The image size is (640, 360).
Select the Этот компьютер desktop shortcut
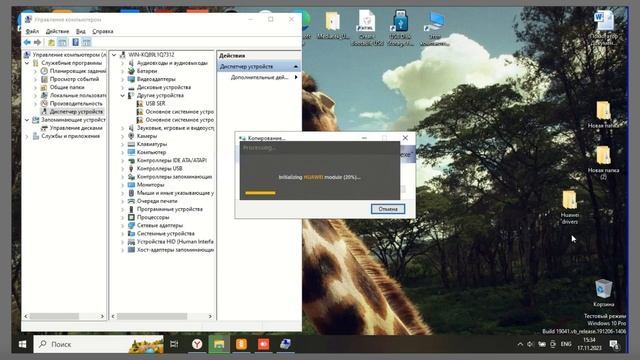434,28
